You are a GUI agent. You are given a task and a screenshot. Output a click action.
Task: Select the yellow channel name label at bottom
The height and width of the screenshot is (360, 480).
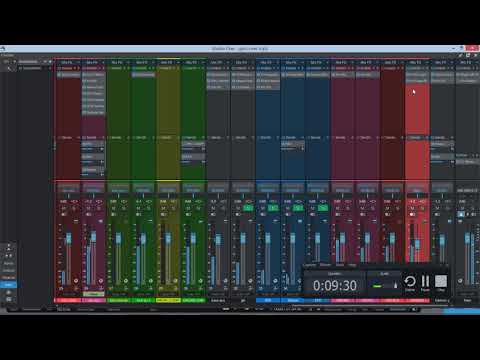[x=168, y=300]
